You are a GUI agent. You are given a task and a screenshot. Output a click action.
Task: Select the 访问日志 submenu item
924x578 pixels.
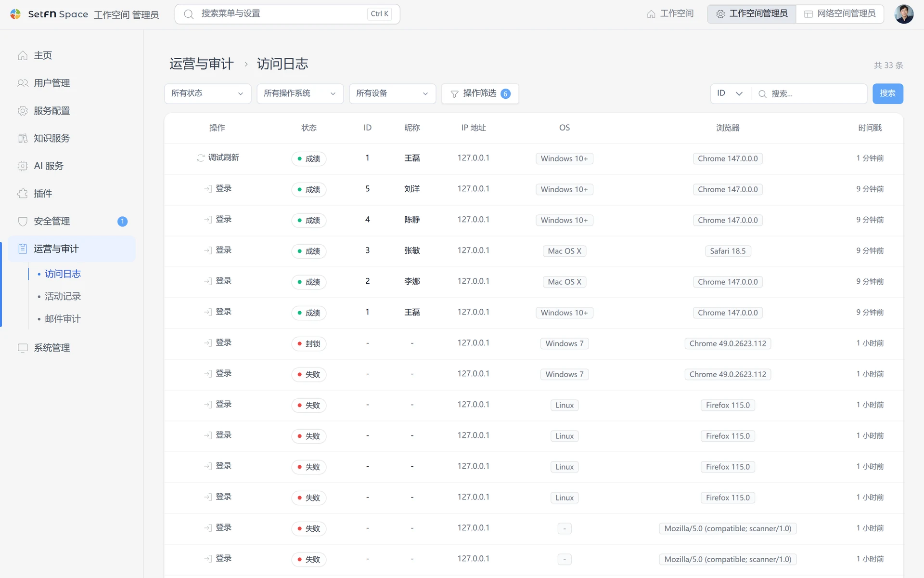[x=63, y=274]
